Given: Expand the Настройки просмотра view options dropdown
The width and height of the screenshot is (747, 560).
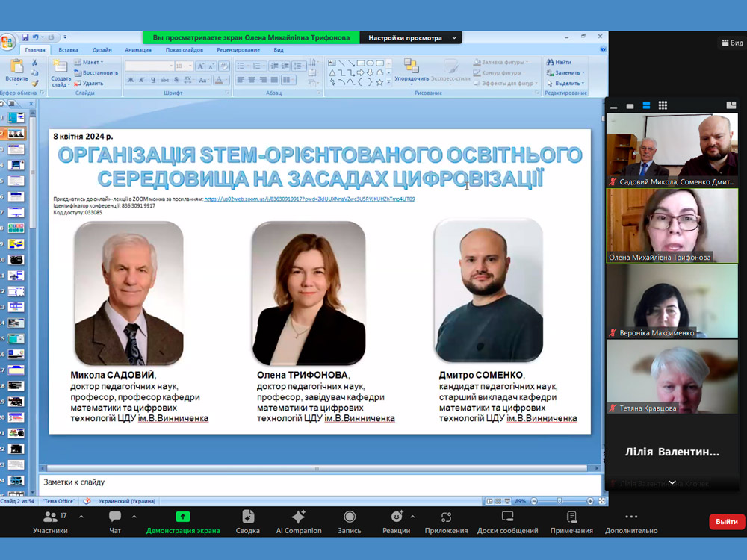Looking at the screenshot, I should point(410,37).
